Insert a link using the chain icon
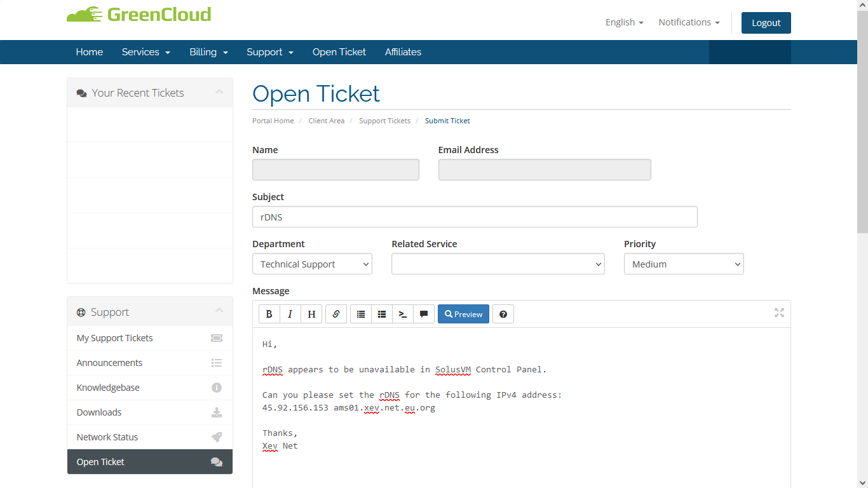Screen dimensions: 868x488 tap(336, 314)
